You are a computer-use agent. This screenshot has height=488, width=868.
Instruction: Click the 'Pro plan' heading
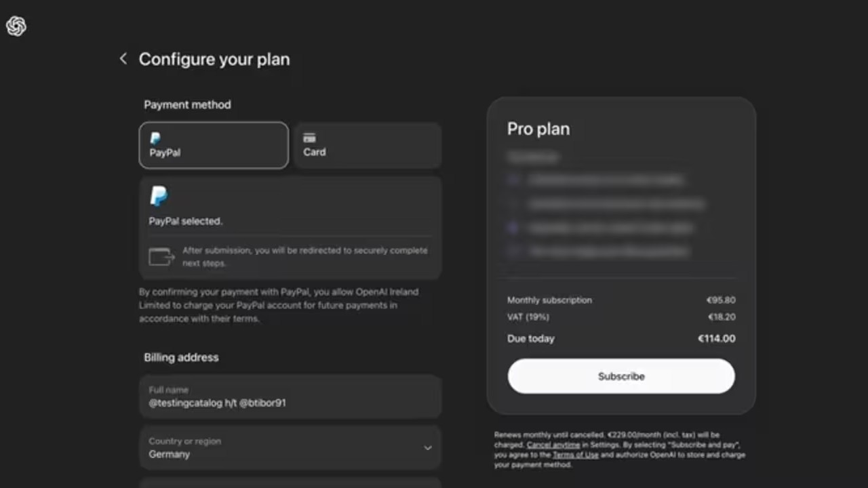click(x=538, y=129)
